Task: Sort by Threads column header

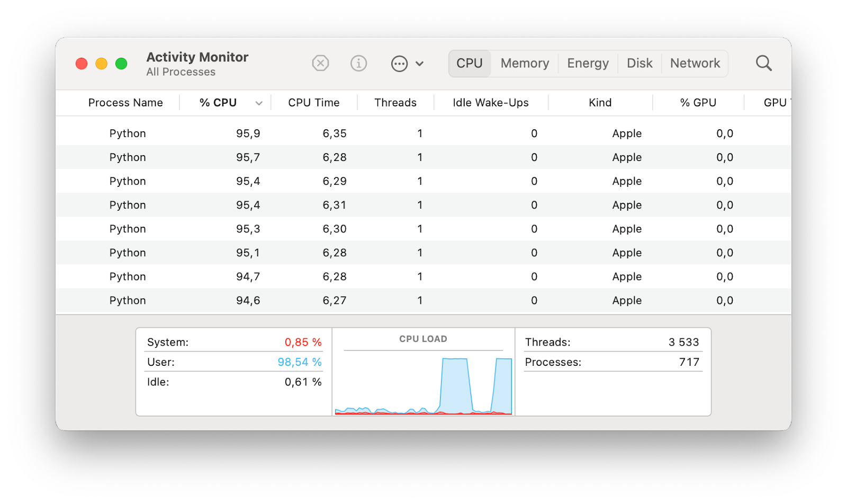Action: coord(395,103)
